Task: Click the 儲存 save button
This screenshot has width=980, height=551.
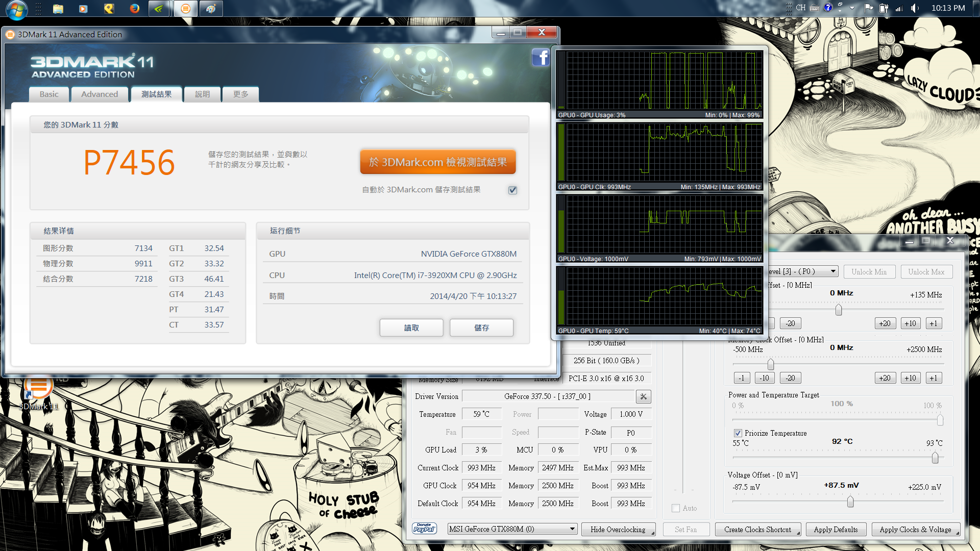Action: click(481, 328)
